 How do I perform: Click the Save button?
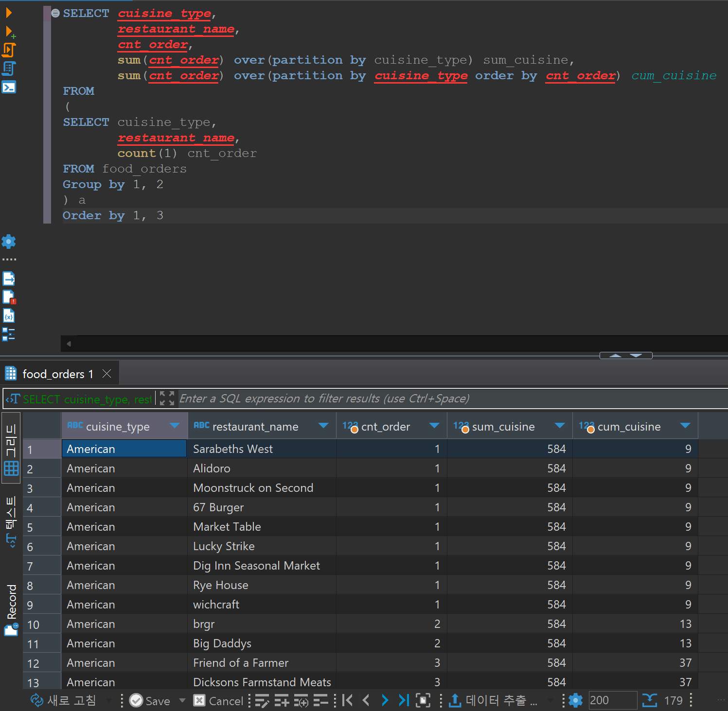(150, 700)
